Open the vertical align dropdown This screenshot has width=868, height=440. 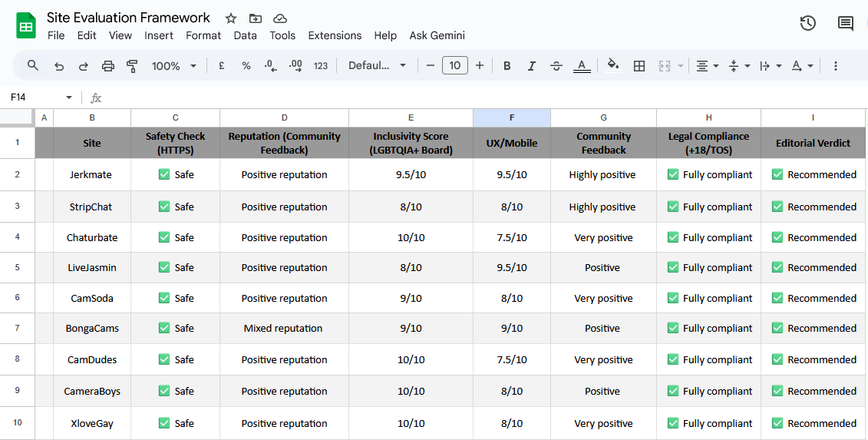(x=739, y=66)
